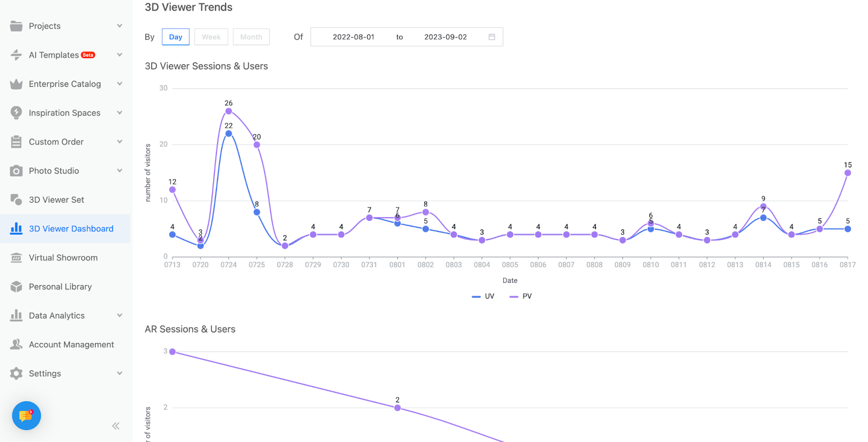The image size is (868, 442).
Task: Click the Inspiration Spaces lightbulb icon
Action: (x=16, y=113)
